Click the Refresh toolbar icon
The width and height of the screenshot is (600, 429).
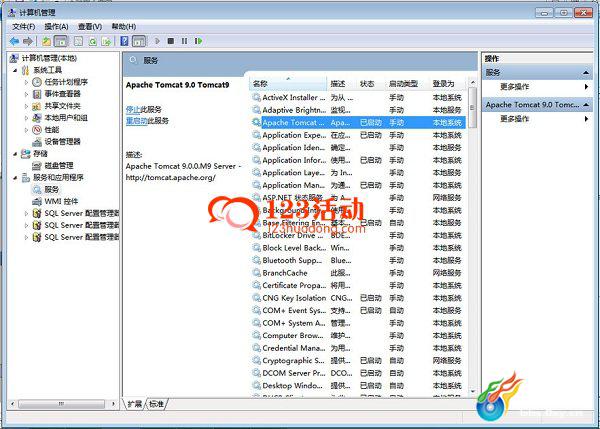(x=93, y=41)
